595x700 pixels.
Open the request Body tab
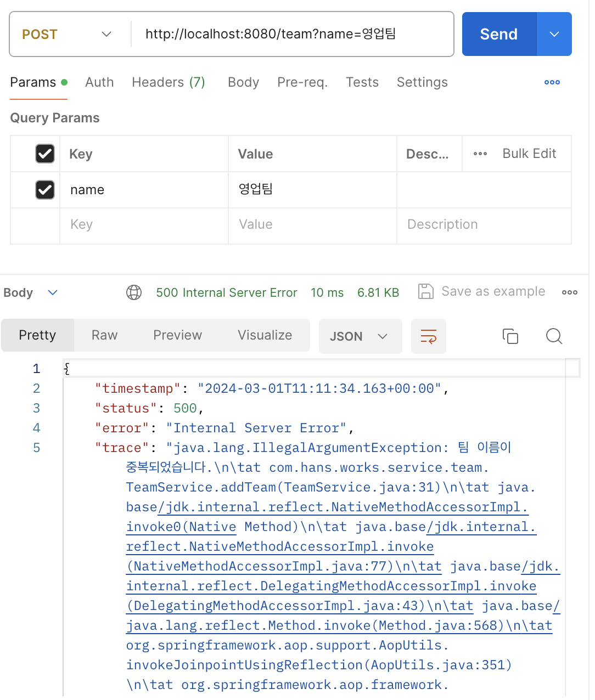(243, 82)
